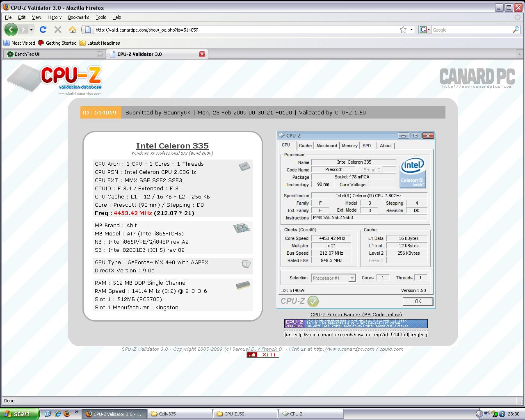525x420 pixels.
Task: Click the CPU-Z forum banner thumbnail
Action: point(356,324)
